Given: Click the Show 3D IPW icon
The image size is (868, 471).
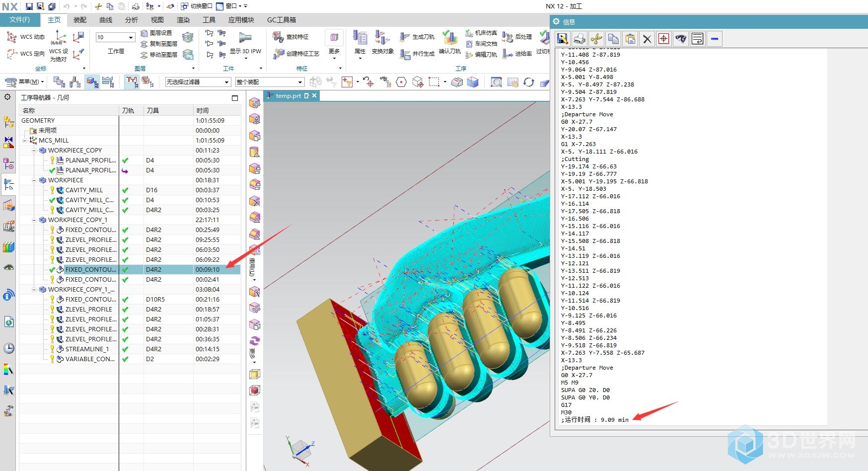Looking at the screenshot, I should pos(245,38).
